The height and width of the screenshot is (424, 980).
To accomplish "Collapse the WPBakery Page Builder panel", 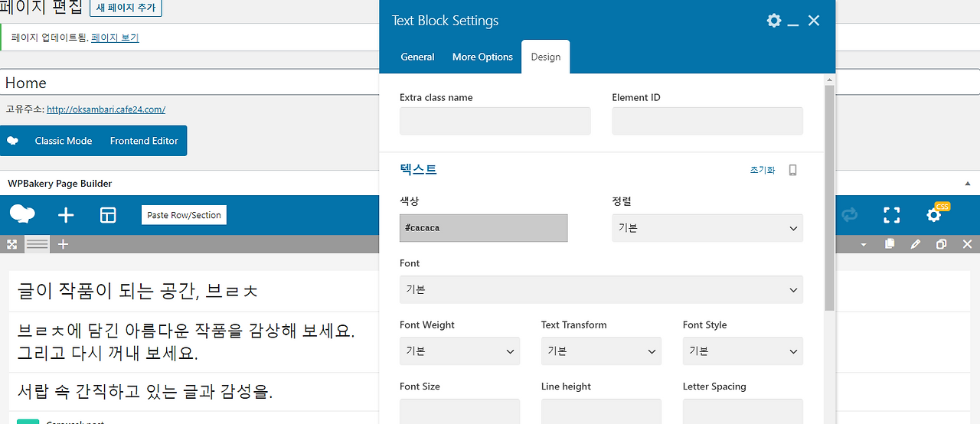I will click(x=967, y=184).
